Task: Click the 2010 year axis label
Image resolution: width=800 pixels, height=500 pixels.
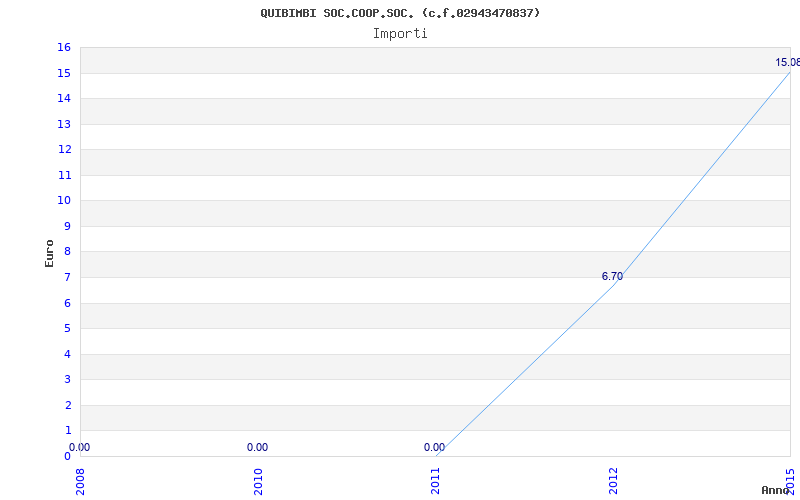Action: coord(258,481)
